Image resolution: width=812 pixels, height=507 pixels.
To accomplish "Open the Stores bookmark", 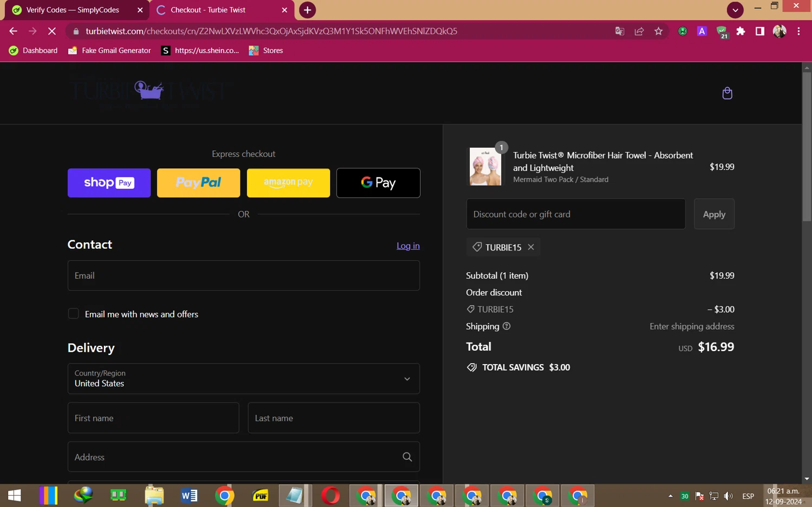I will pos(266,50).
